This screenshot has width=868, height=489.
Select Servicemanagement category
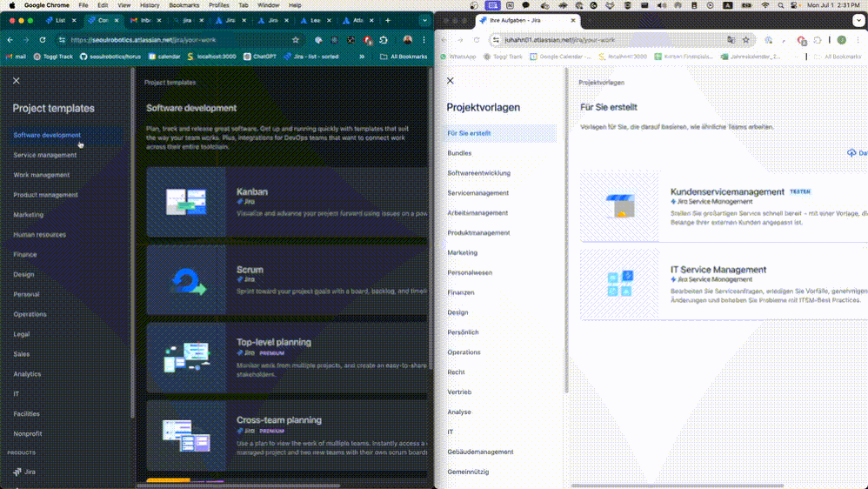click(x=477, y=192)
